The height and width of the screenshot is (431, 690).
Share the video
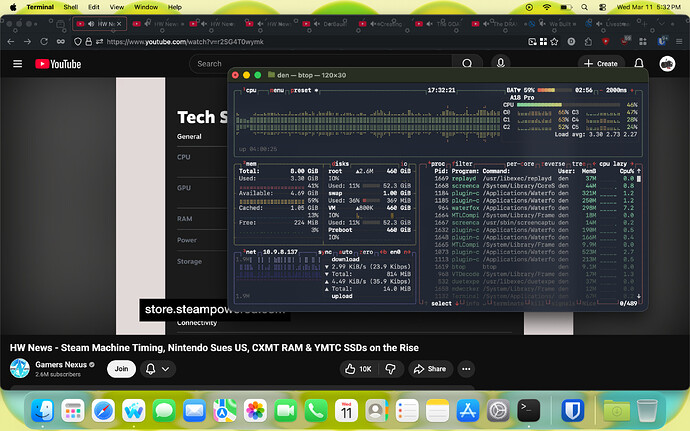430,369
